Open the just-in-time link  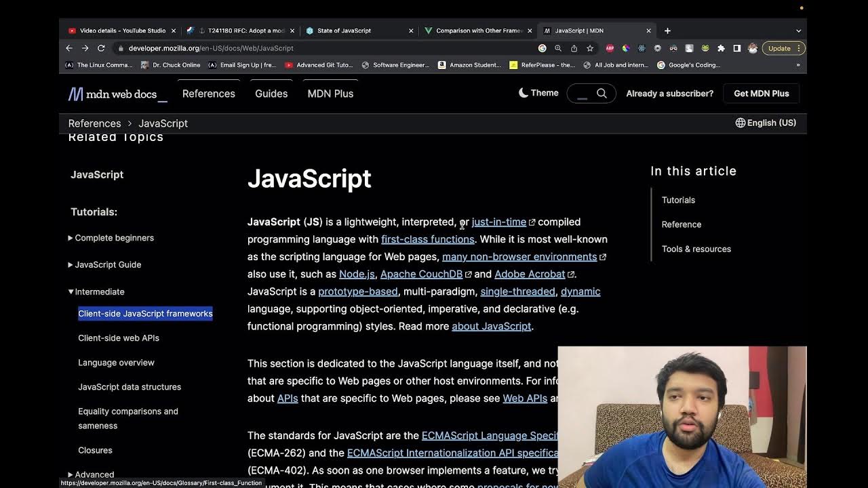(503, 222)
